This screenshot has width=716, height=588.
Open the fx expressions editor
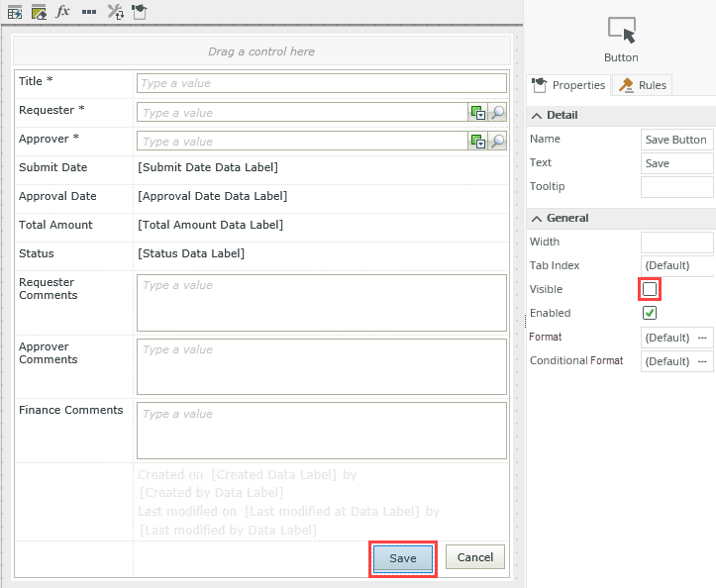pyautogui.click(x=62, y=11)
